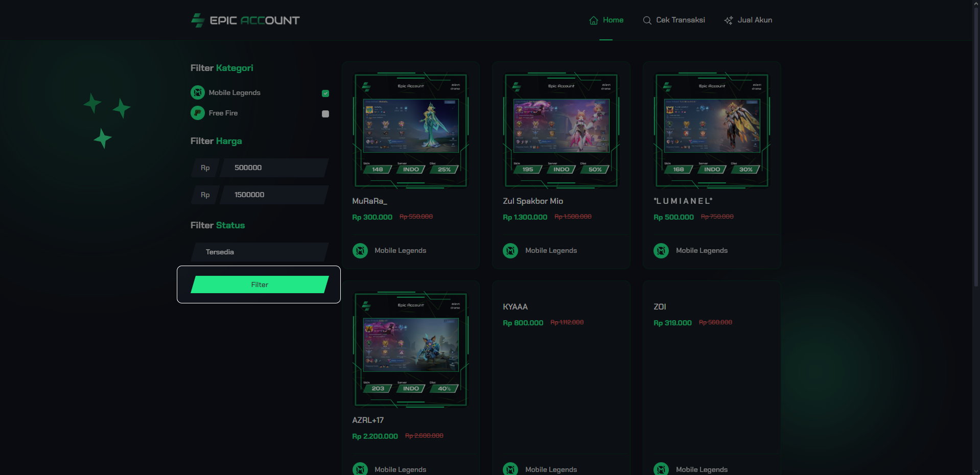Image resolution: width=980 pixels, height=475 pixels.
Task: Click AZRL+17 account thumbnail image
Action: coord(411,350)
